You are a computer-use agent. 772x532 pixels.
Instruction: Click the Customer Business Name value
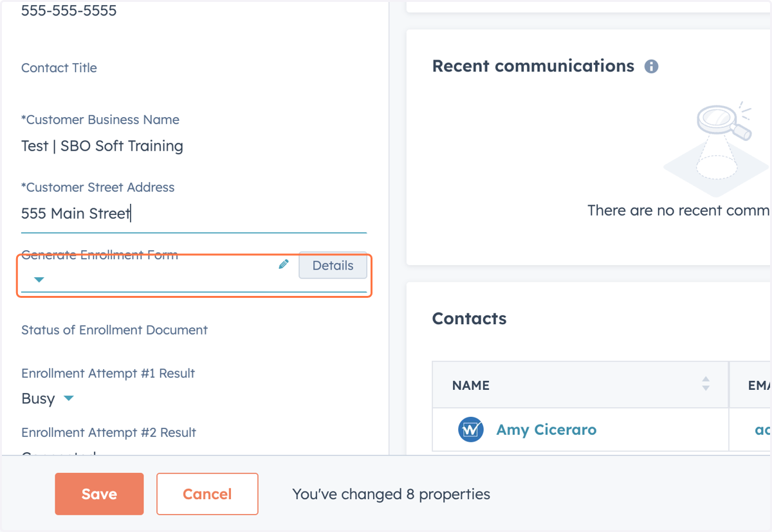(x=102, y=146)
